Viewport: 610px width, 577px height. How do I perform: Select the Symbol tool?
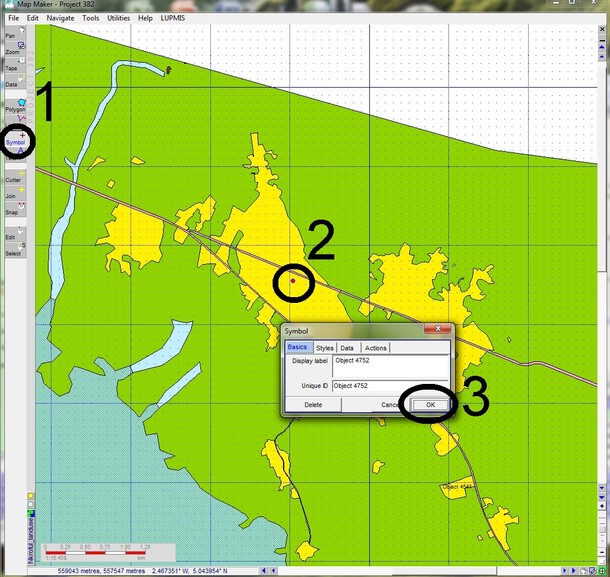pos(15,142)
